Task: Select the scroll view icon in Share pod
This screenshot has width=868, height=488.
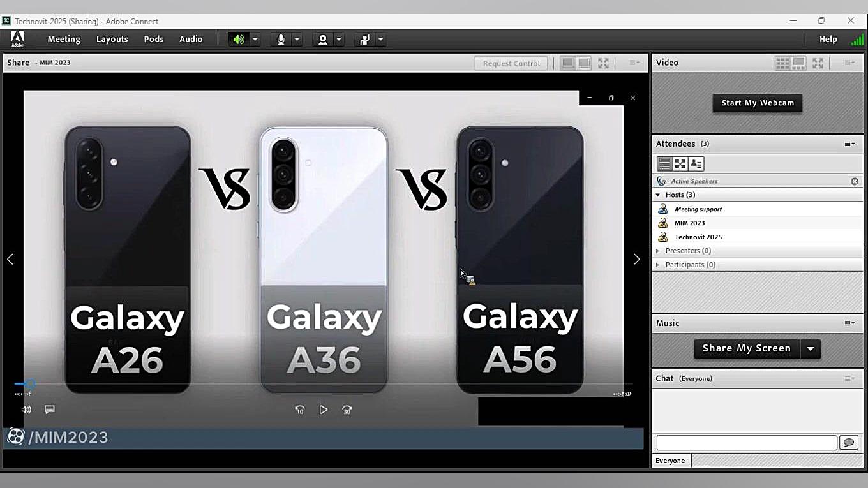Action: pyautogui.click(x=584, y=63)
